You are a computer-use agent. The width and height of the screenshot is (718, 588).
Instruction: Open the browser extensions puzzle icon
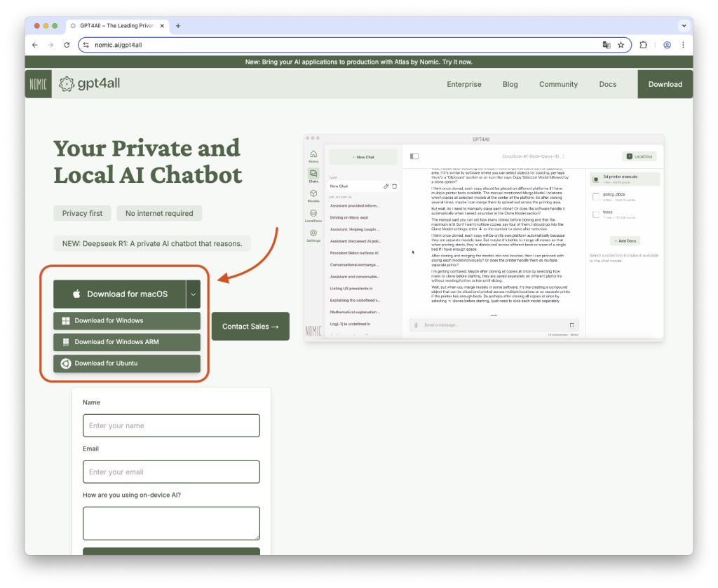[x=644, y=45]
